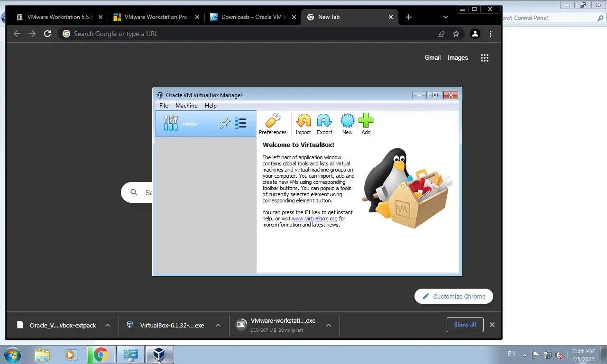
Task: Open Windows Explorer from taskbar
Action: click(x=42, y=355)
